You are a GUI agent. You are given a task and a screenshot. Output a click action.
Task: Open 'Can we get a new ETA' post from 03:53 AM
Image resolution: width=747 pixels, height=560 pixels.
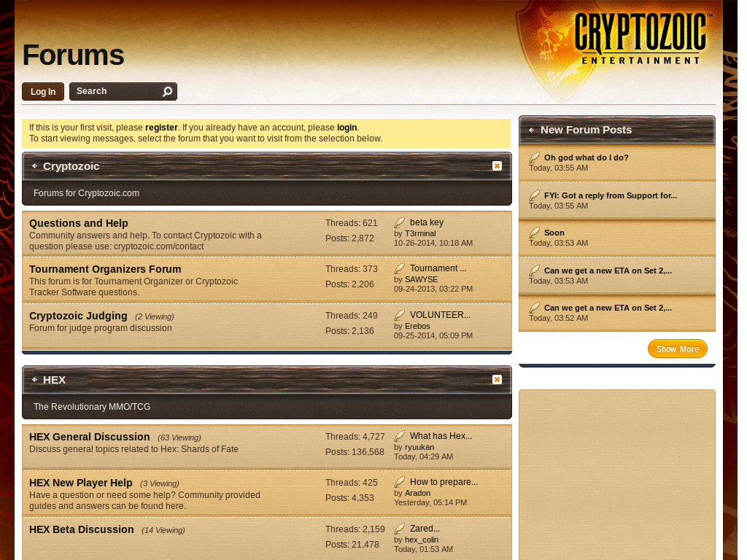pos(608,271)
